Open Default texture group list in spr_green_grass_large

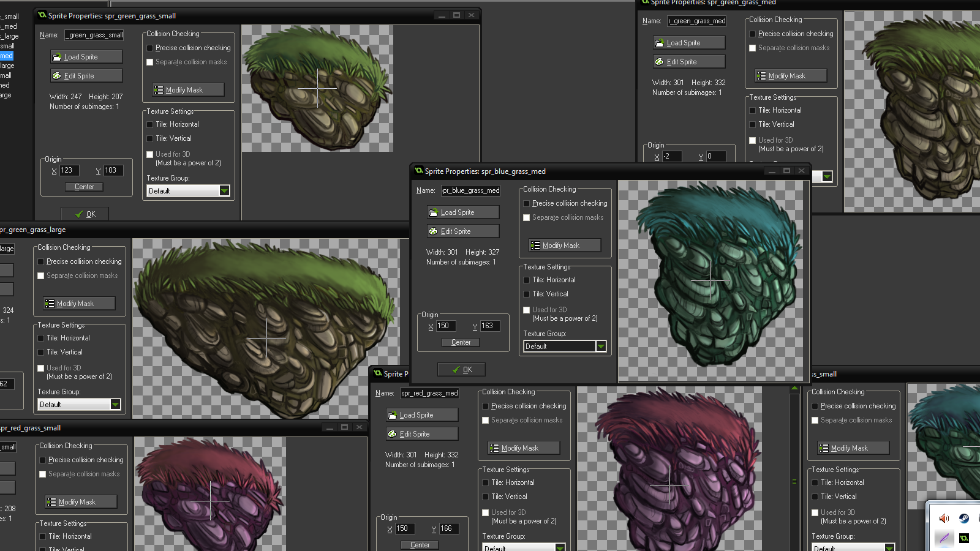(116, 404)
